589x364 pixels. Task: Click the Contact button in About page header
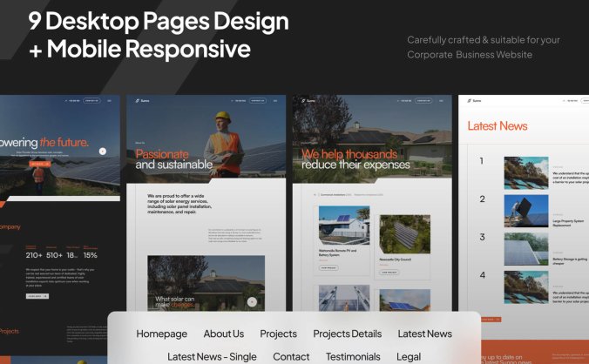pyautogui.click(x=257, y=101)
